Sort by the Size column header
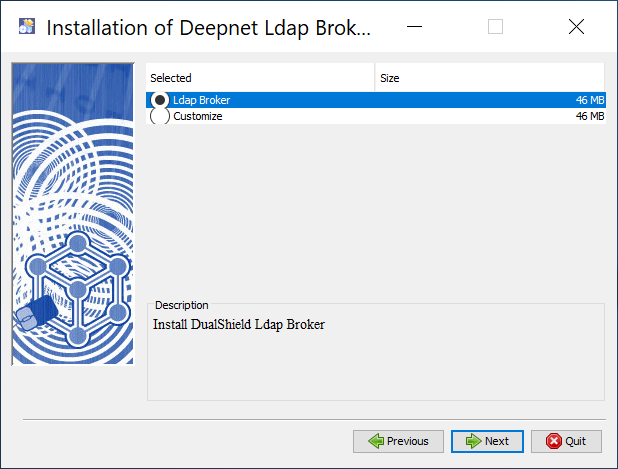 coord(490,78)
